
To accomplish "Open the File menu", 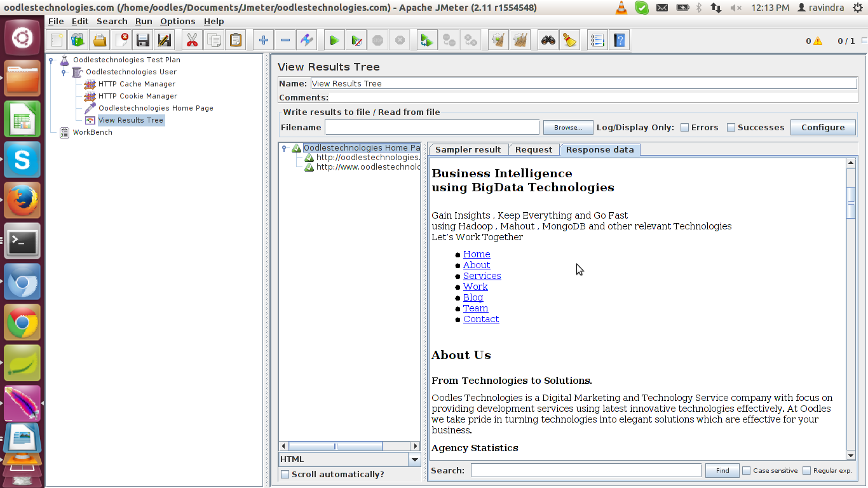I will tap(56, 21).
